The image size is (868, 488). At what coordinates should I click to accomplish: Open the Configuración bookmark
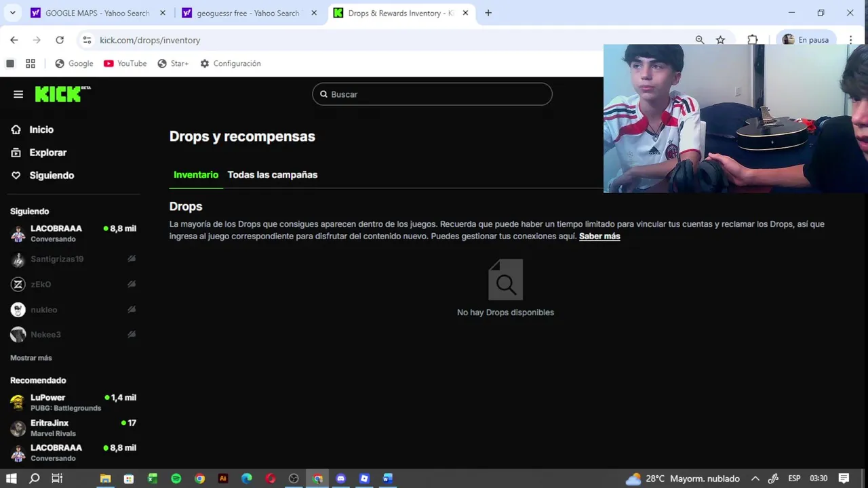[231, 64]
